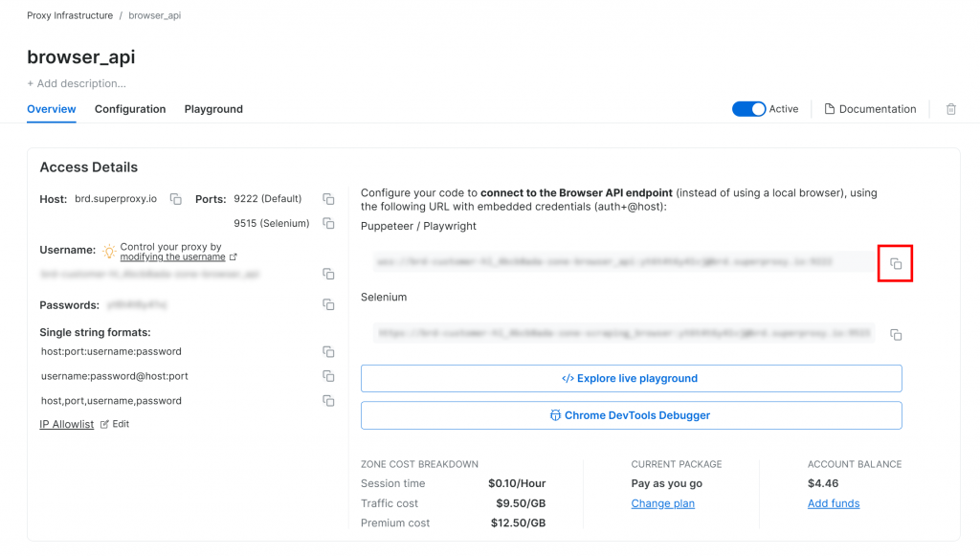Copy the Selenium endpoint URL
Screen dimensions: 980x556
[x=896, y=335]
